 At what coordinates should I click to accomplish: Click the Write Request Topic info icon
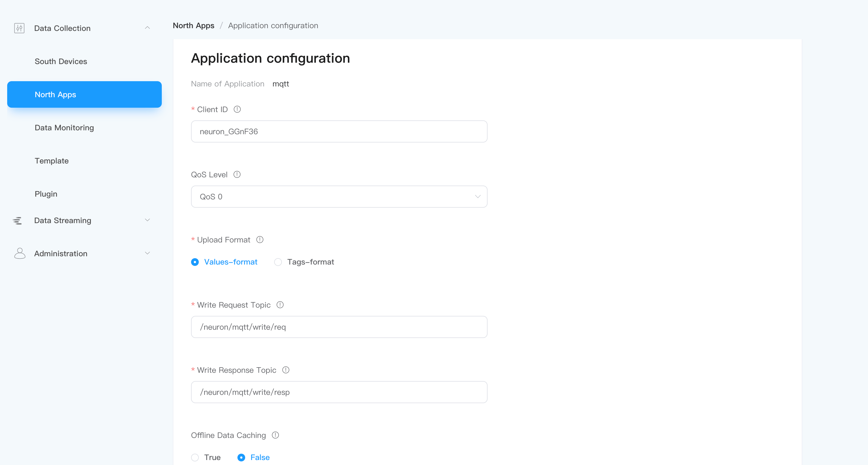(x=280, y=305)
